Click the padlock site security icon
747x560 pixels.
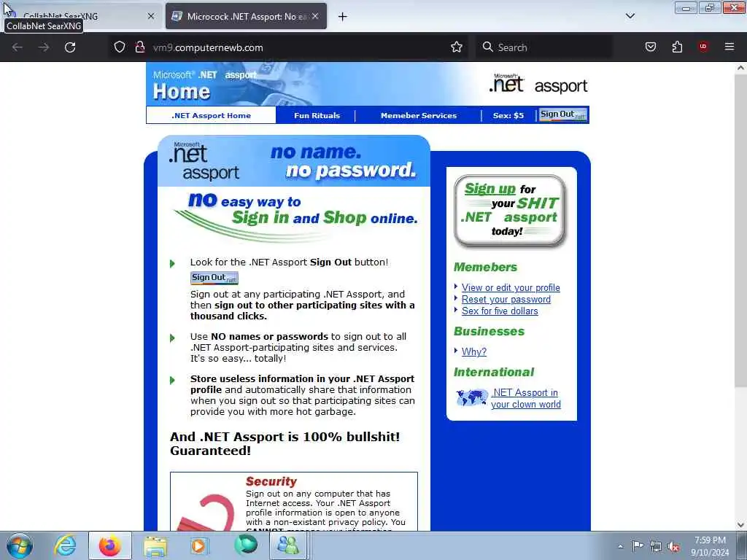tap(140, 47)
